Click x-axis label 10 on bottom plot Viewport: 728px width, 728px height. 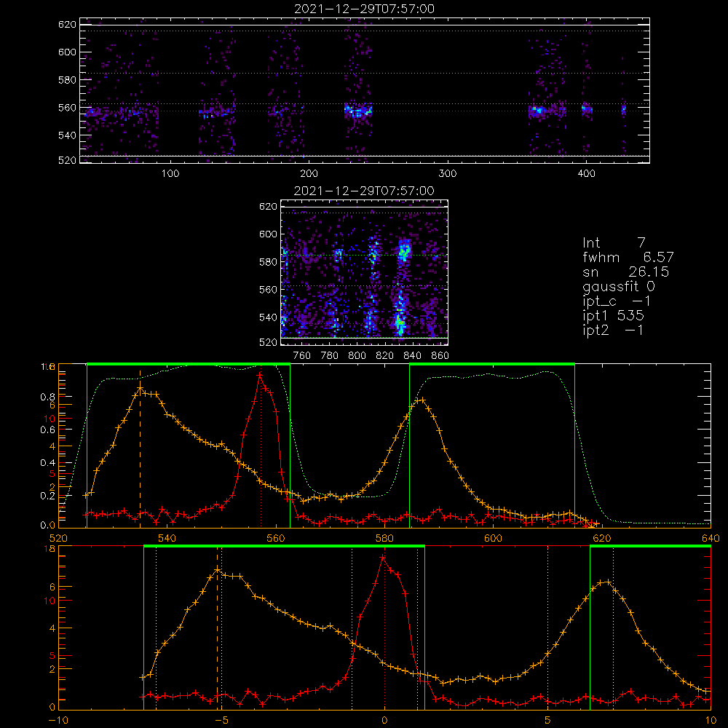tap(711, 721)
